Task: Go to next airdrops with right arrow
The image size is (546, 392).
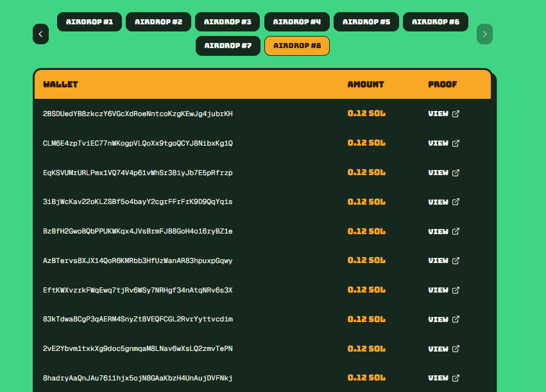Action: pos(484,34)
